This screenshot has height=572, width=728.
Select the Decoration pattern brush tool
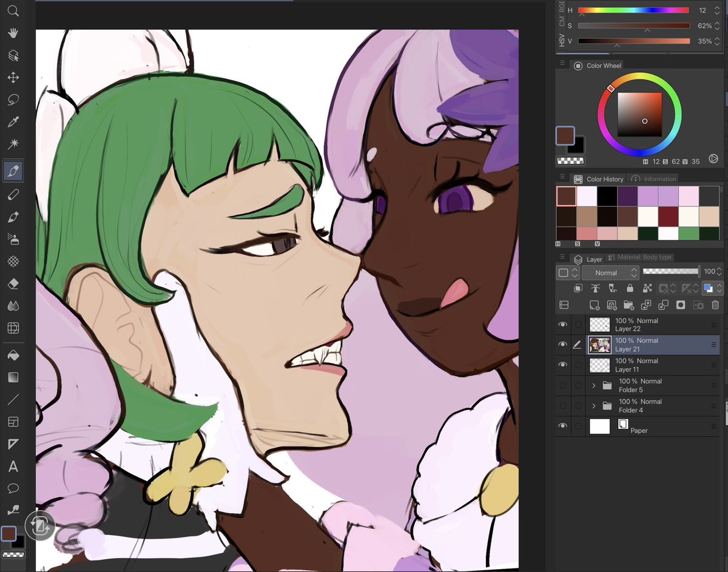click(x=13, y=261)
